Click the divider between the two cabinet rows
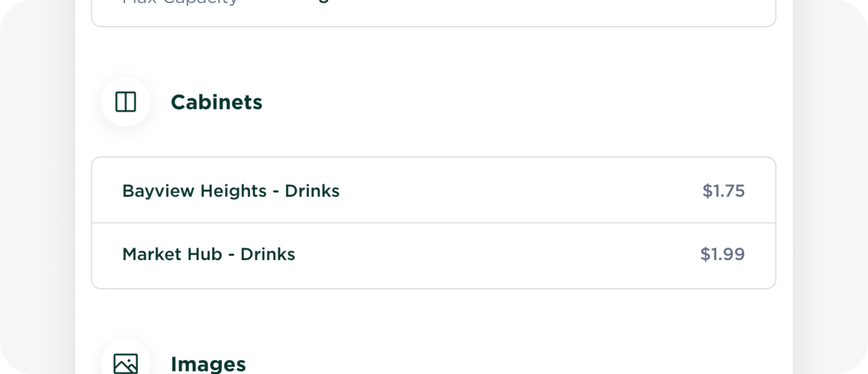 (434, 223)
